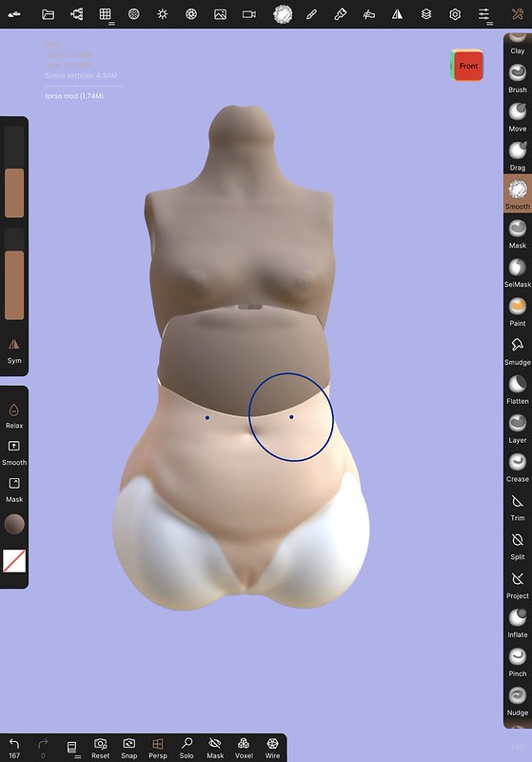Select the Crease tool
The width and height of the screenshot is (532, 762).
click(518, 467)
